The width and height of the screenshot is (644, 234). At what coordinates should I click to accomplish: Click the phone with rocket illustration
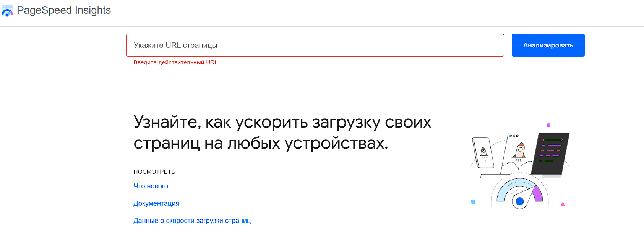click(x=483, y=153)
